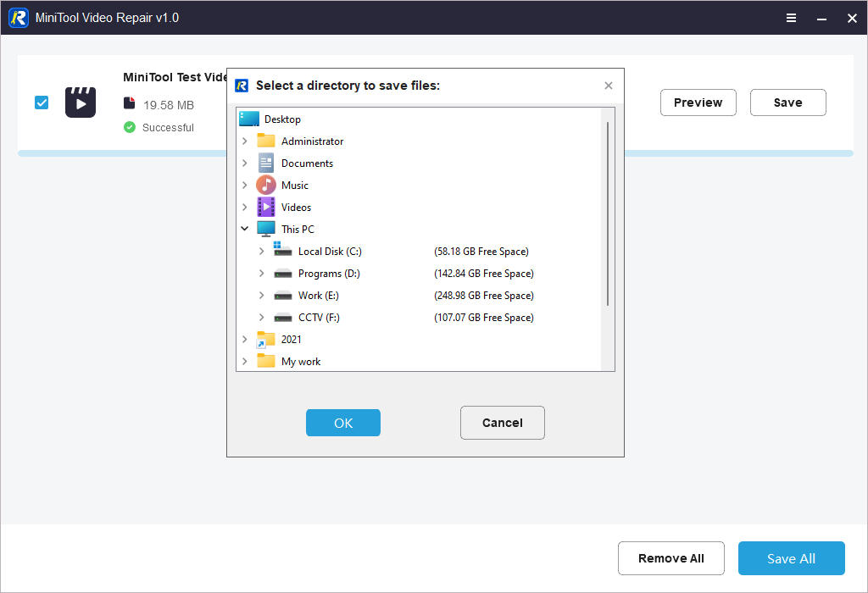Click the MiniTool Video Repair logo icon

tap(19, 18)
